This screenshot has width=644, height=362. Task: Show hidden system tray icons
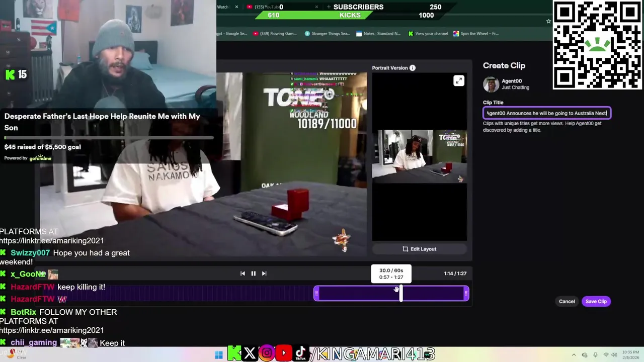tap(574, 355)
